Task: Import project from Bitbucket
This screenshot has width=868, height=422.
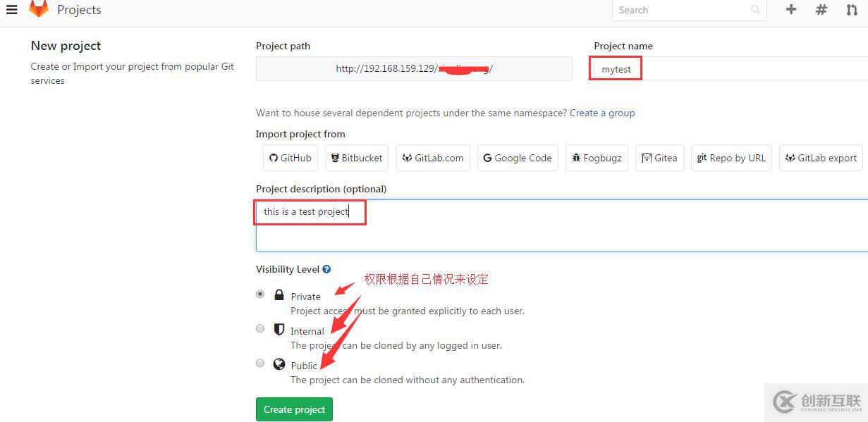Action: coord(357,158)
